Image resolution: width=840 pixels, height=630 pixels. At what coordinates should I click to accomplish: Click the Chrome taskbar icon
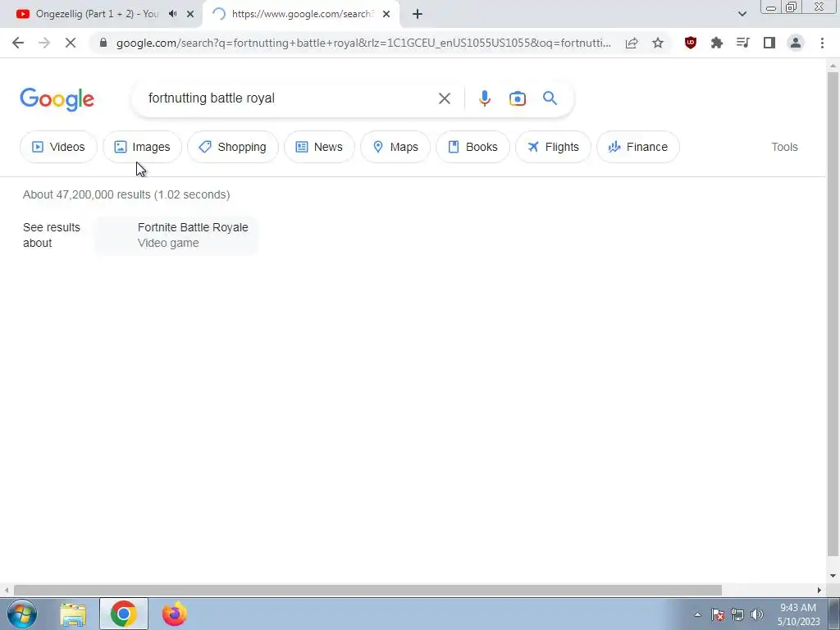[x=123, y=614]
